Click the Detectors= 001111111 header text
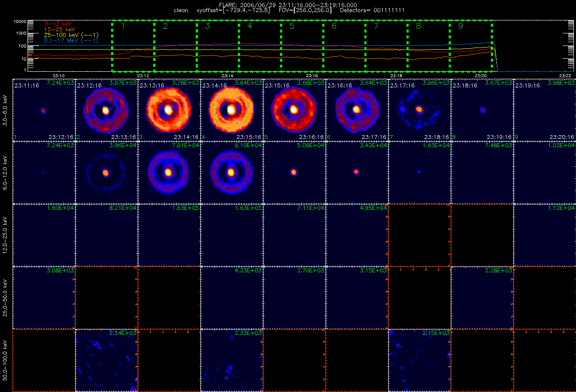 [372, 10]
